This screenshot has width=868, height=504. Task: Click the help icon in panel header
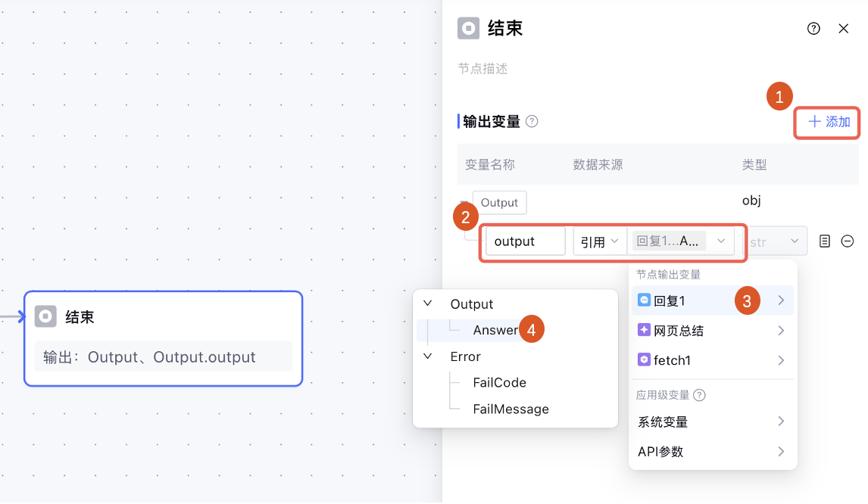tap(813, 29)
